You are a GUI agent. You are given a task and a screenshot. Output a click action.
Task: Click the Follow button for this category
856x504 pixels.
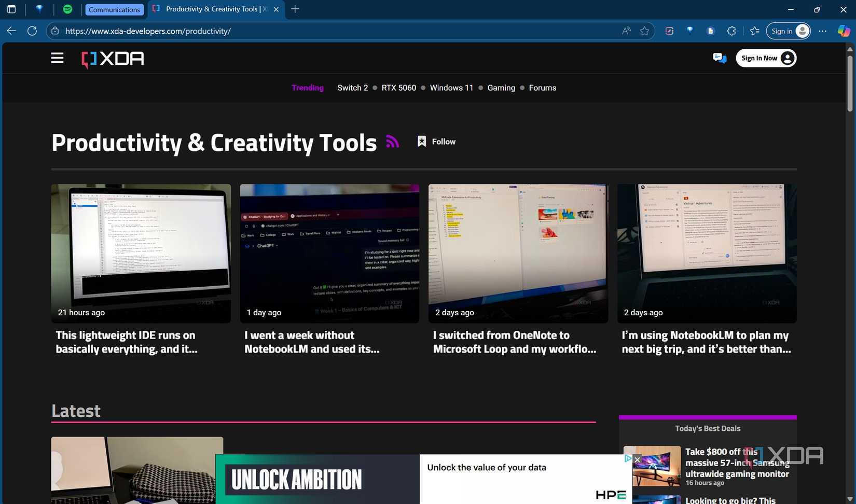[x=436, y=141]
